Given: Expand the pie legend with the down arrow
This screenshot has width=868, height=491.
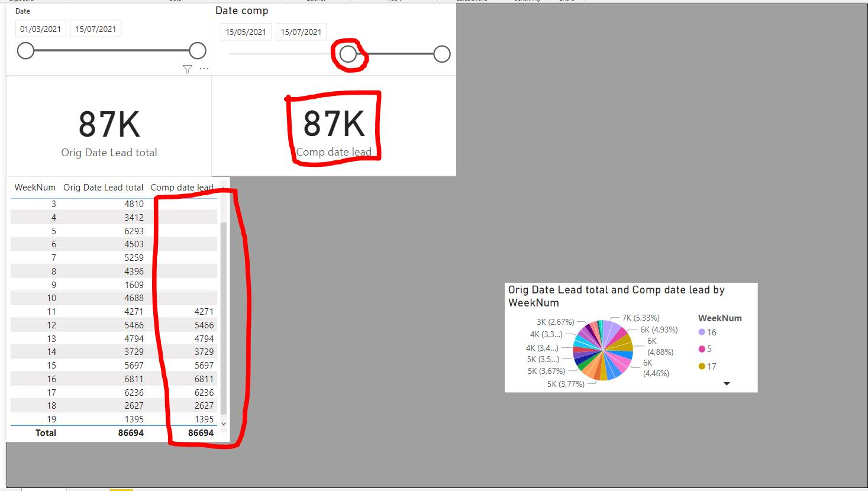Looking at the screenshot, I should (727, 384).
